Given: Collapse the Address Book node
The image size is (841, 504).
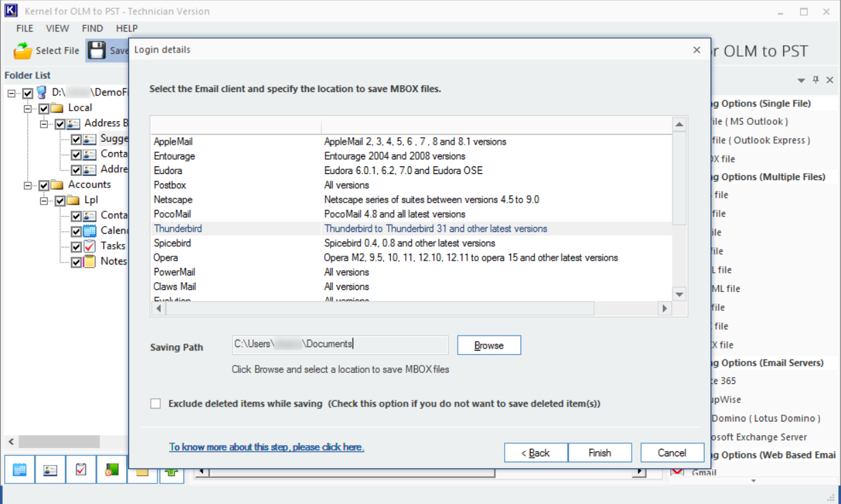Looking at the screenshot, I should [44, 124].
